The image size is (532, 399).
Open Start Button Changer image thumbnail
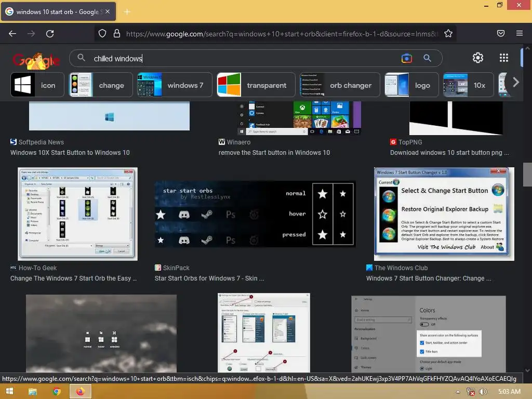pos(444,214)
